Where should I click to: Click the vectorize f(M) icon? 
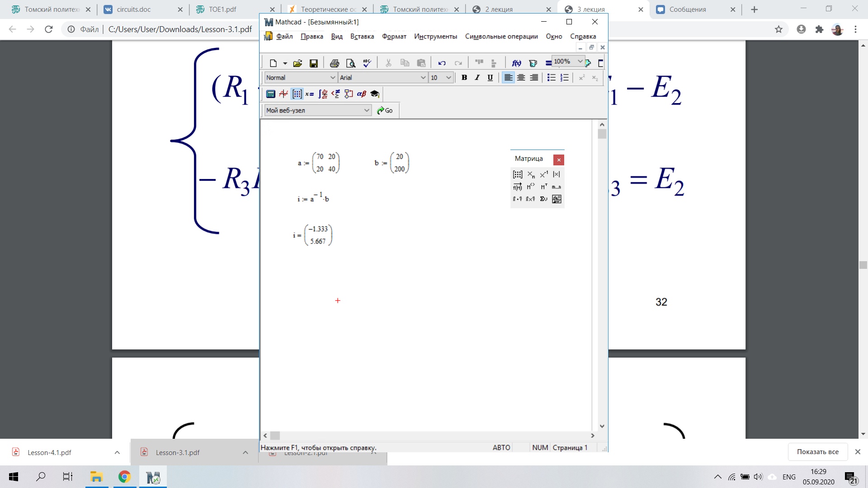point(518,187)
